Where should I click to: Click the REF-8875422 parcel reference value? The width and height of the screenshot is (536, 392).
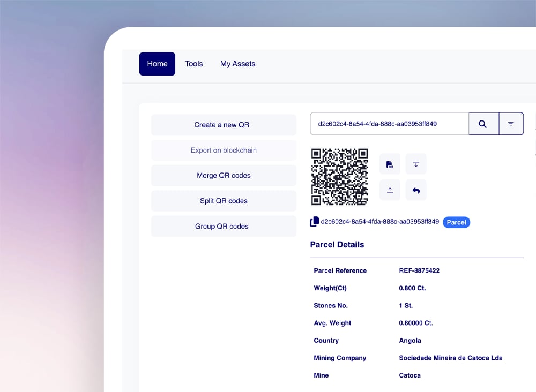pos(419,271)
